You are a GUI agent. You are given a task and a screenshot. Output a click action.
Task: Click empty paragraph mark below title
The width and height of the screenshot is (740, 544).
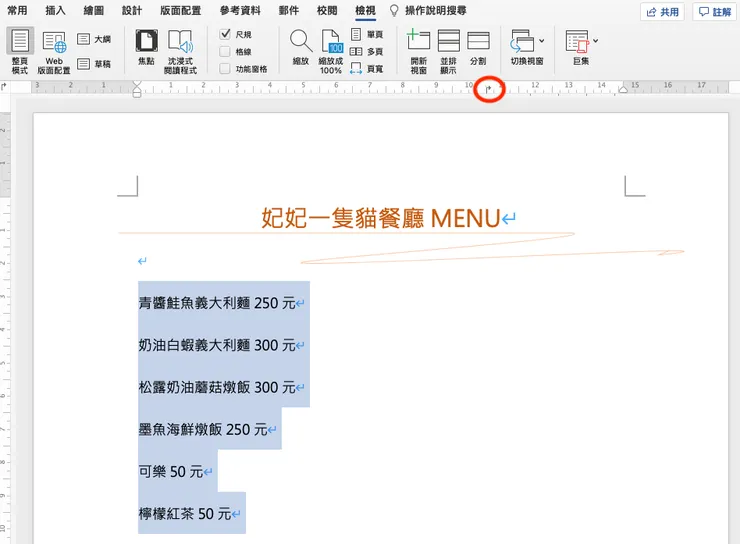pyautogui.click(x=143, y=261)
